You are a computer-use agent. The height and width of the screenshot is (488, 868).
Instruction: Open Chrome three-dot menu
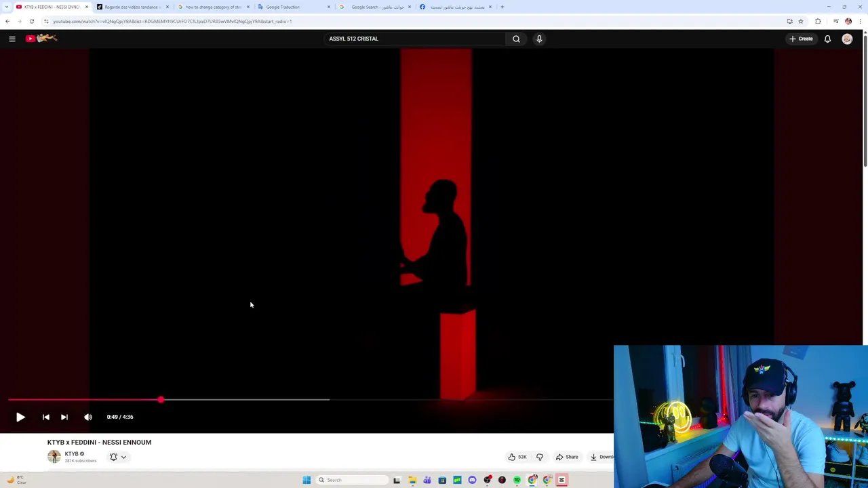pos(860,21)
